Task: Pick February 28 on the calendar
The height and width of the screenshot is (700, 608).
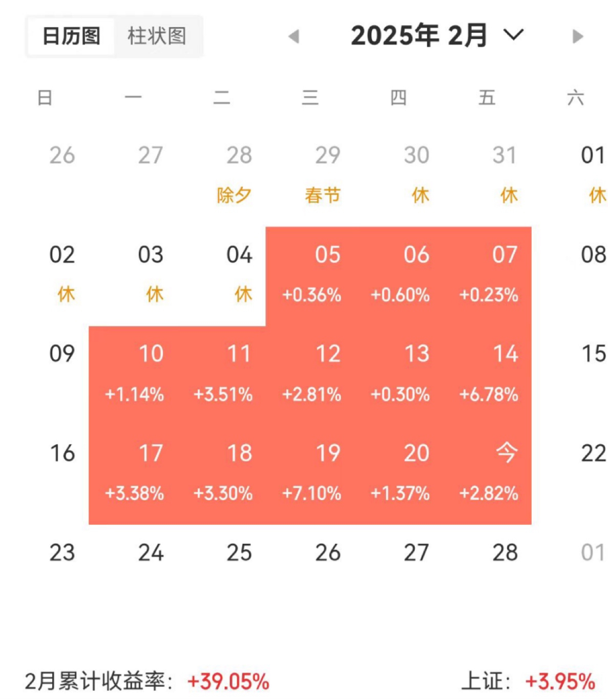Action: tap(505, 553)
